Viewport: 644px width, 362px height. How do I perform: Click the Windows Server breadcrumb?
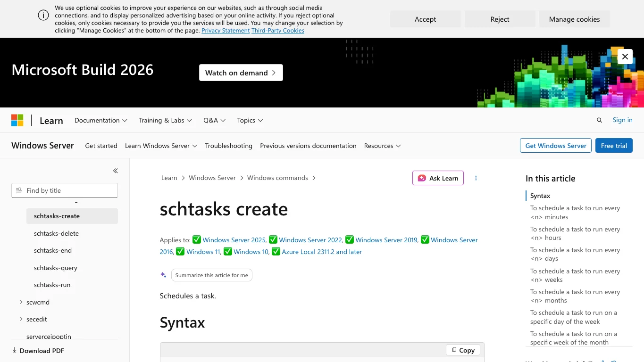pos(212,178)
